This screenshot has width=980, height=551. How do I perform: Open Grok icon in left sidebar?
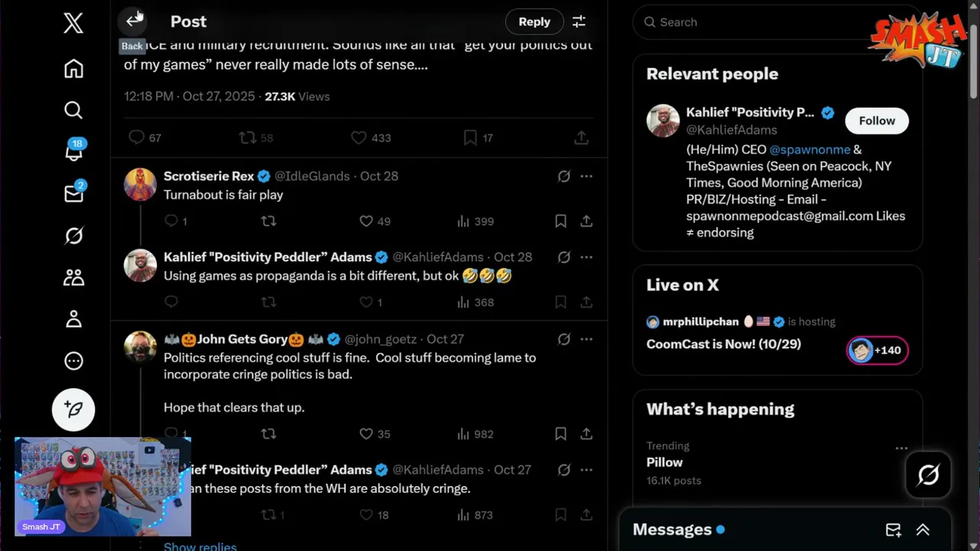tap(73, 236)
